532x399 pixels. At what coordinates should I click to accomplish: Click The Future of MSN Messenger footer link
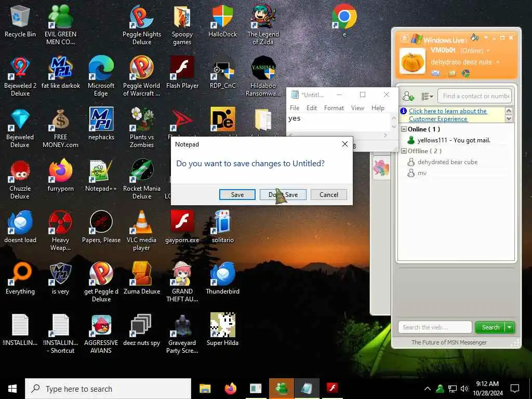tap(449, 342)
